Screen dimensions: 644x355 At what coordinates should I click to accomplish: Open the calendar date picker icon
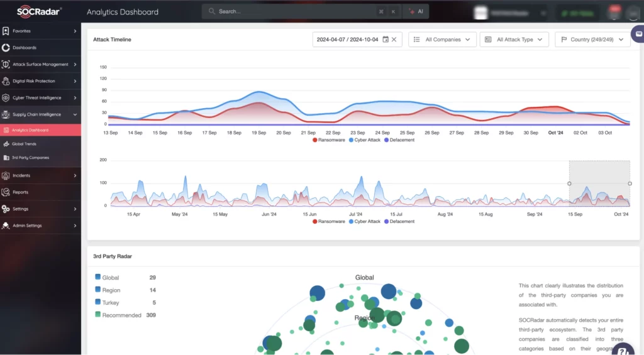[x=386, y=40]
